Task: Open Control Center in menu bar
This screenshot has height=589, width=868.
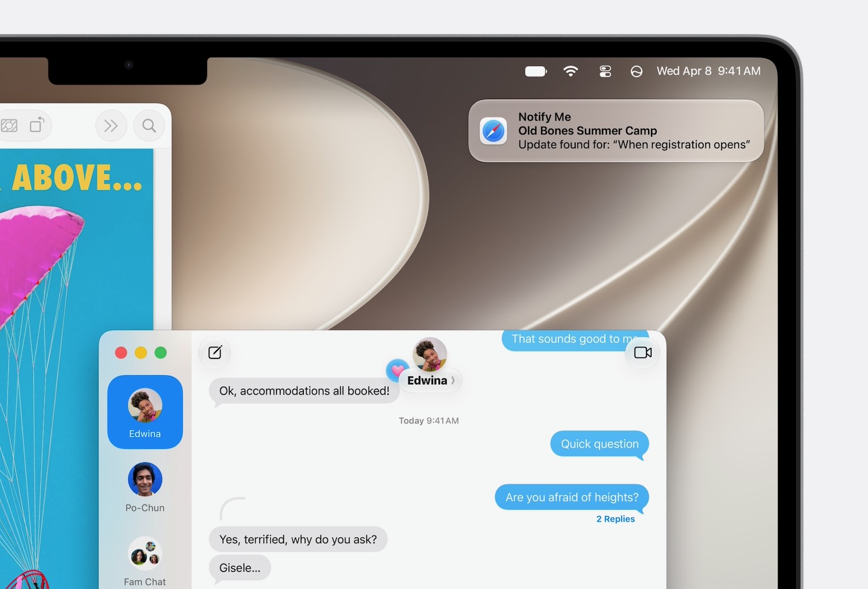Action: (605, 71)
